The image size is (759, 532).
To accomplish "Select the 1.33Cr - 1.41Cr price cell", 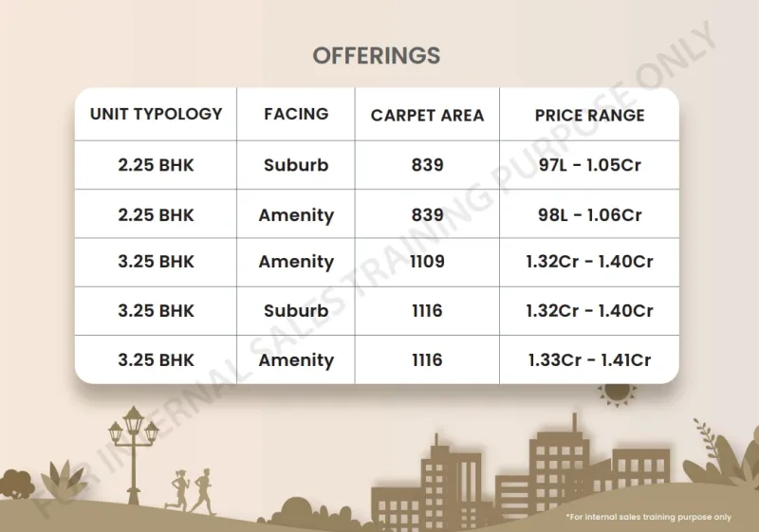I will tap(589, 360).
